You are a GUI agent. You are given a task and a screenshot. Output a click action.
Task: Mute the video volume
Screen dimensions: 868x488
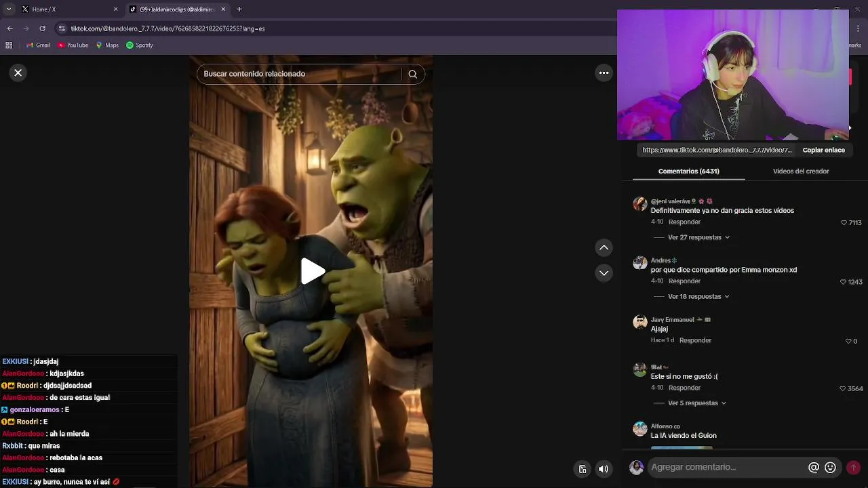tap(604, 469)
